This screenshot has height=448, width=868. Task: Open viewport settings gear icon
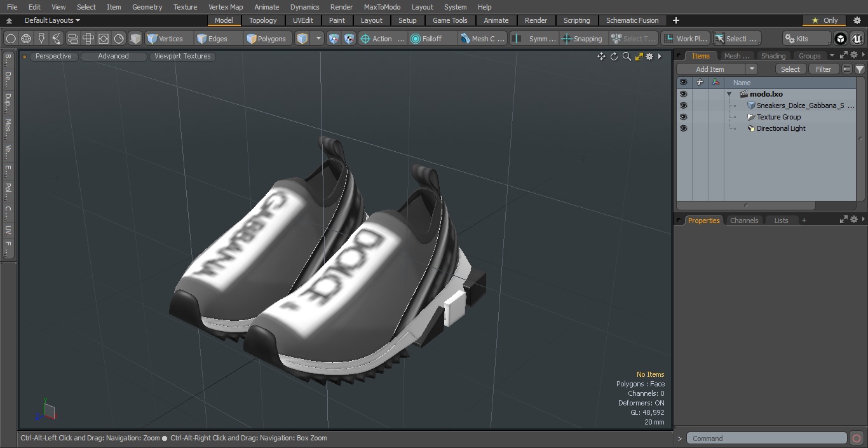pos(649,57)
